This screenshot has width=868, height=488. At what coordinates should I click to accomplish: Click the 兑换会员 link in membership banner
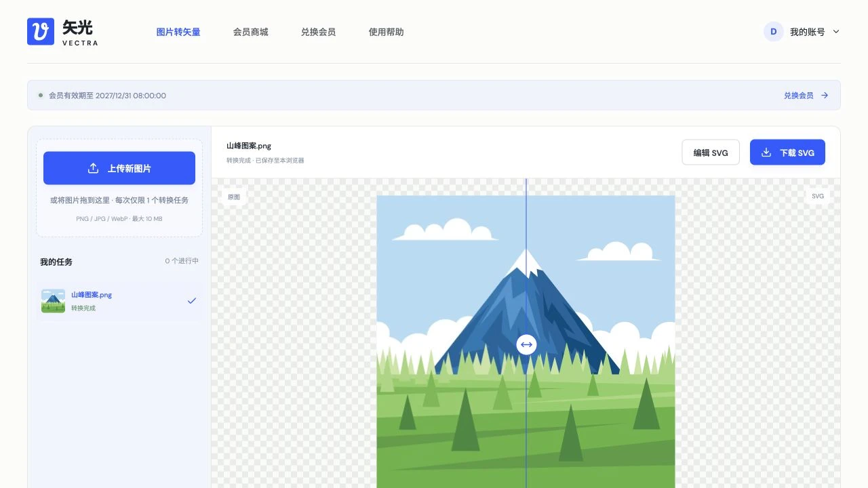click(799, 96)
